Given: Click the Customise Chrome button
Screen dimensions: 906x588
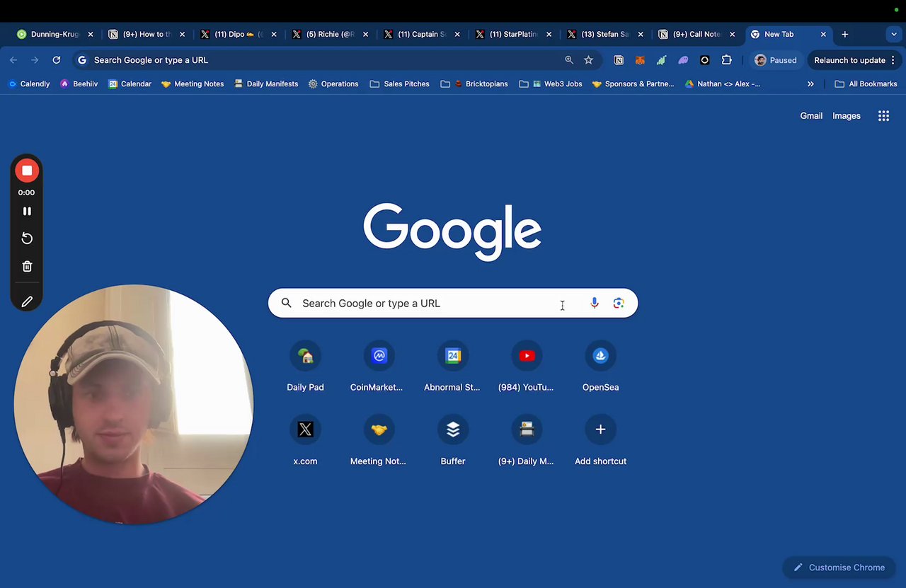Looking at the screenshot, I should (839, 567).
